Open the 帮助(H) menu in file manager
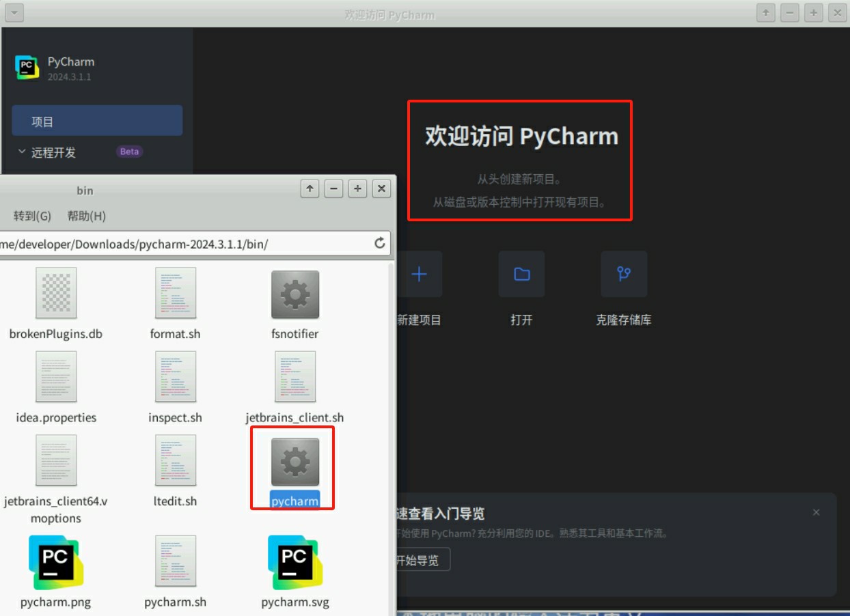Image resolution: width=850 pixels, height=616 pixels. point(86,216)
